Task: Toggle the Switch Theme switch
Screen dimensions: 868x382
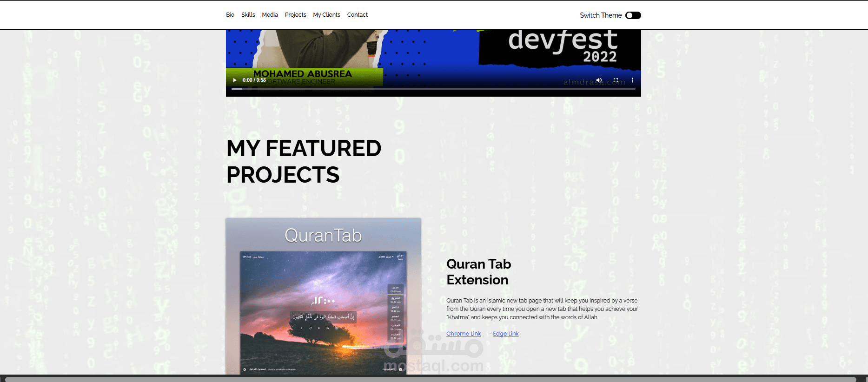Action: click(x=633, y=15)
